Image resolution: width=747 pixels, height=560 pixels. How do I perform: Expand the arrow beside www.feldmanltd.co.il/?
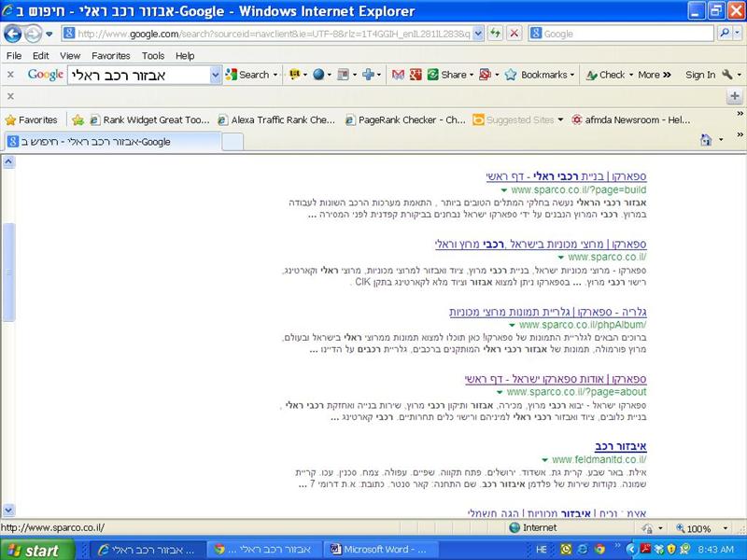[x=544, y=460]
